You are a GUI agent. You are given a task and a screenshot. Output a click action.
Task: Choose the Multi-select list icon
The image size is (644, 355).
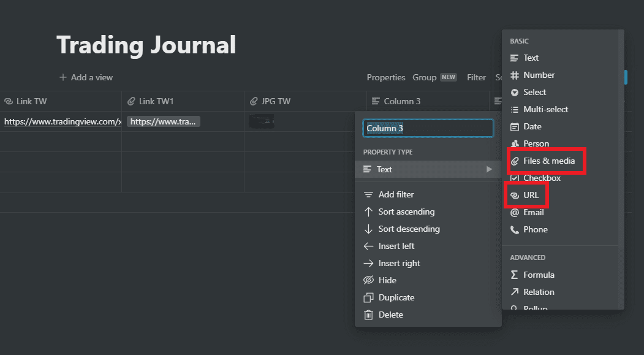tap(514, 110)
